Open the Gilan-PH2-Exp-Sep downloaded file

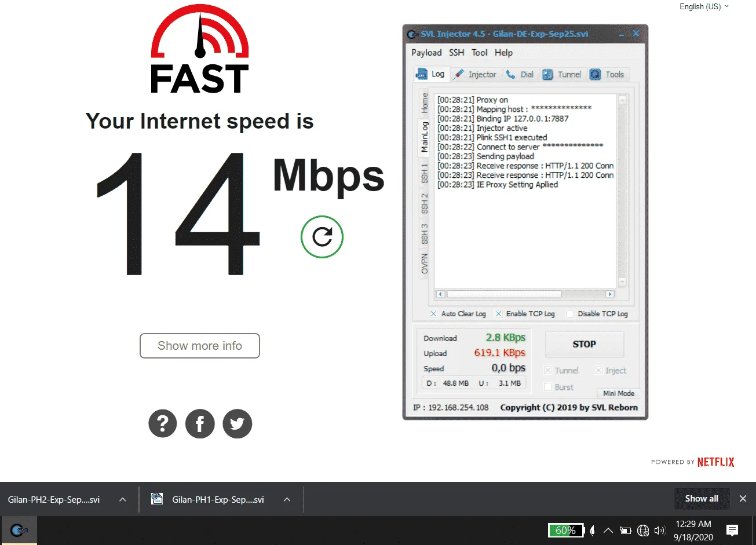pos(53,499)
